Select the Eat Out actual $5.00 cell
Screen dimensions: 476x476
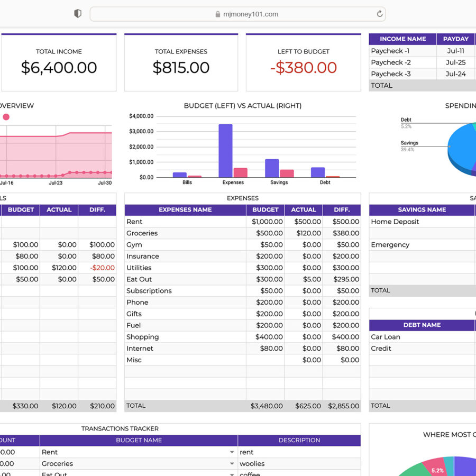click(304, 279)
